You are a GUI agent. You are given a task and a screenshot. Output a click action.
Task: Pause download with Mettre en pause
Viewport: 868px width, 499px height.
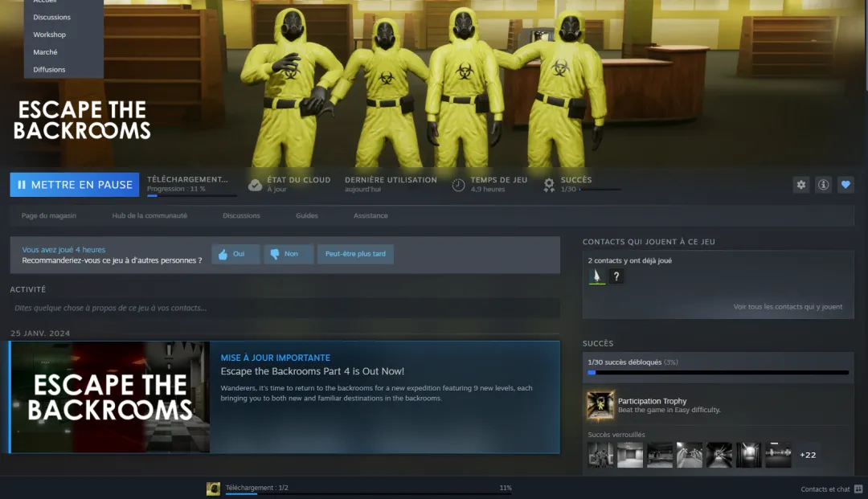tap(74, 185)
